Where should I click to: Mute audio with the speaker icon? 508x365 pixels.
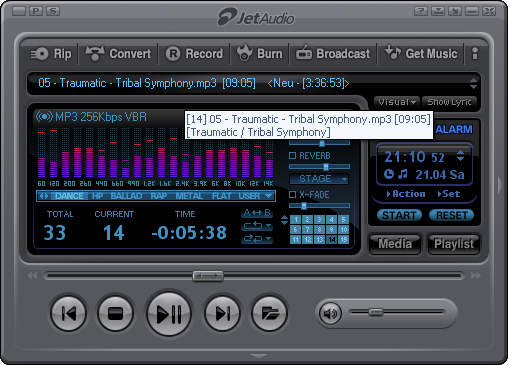[330, 313]
